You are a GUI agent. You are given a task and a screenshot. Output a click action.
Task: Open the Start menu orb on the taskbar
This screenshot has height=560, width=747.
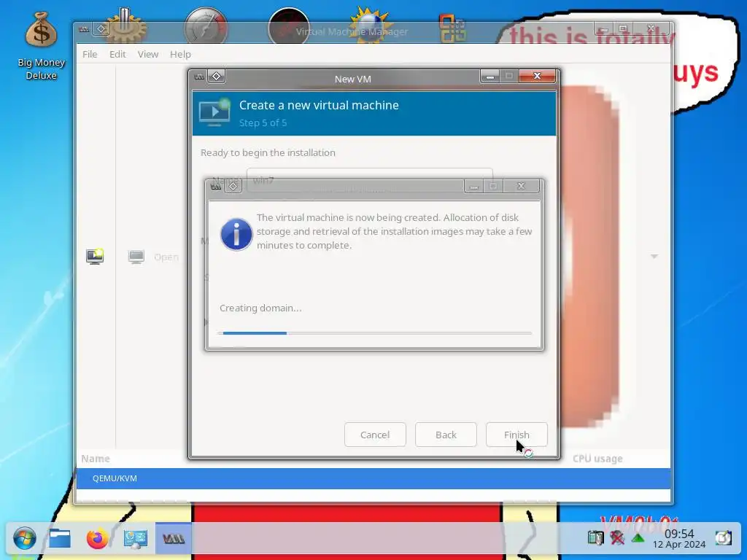coord(24,539)
